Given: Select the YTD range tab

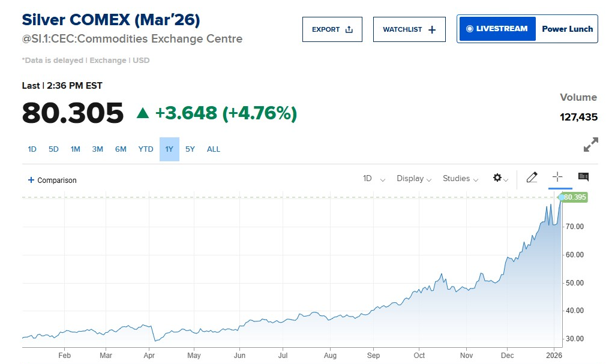Looking at the screenshot, I should (146, 149).
